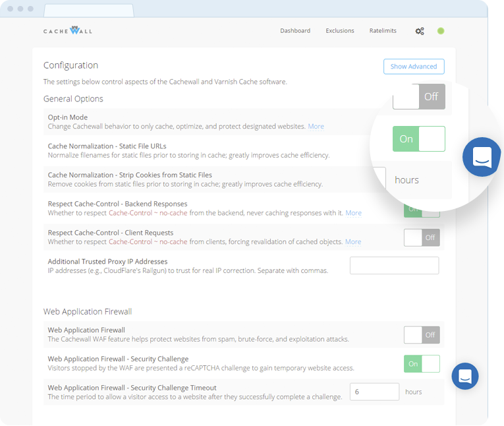Viewport: 504px width, 426px height.
Task: Open the large magnified chat bubble icon
Action: coord(482,157)
